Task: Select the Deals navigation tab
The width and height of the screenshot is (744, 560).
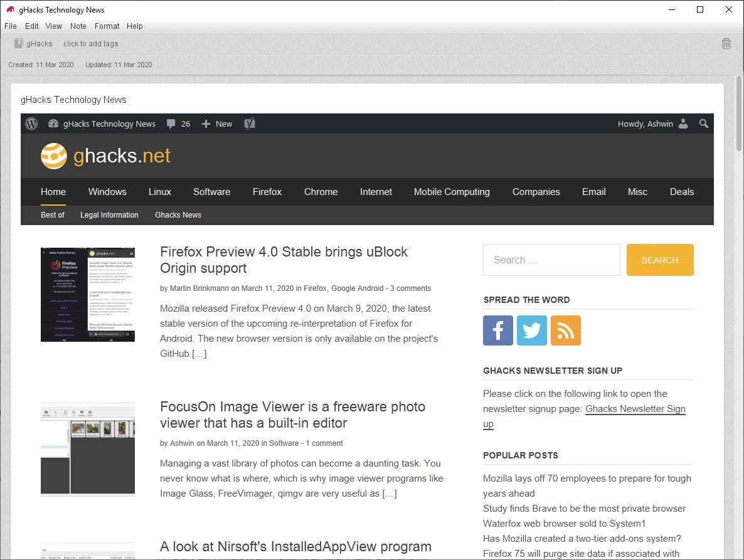Action: (682, 191)
